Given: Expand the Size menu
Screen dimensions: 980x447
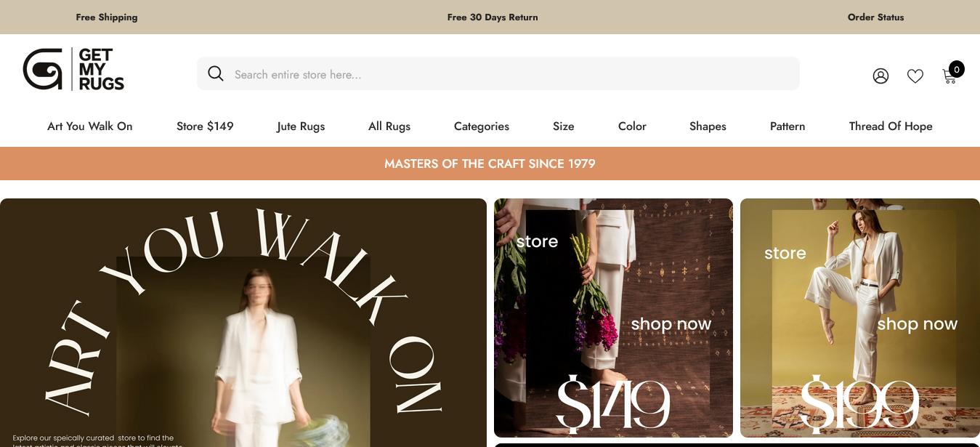Looking at the screenshot, I should (x=564, y=126).
